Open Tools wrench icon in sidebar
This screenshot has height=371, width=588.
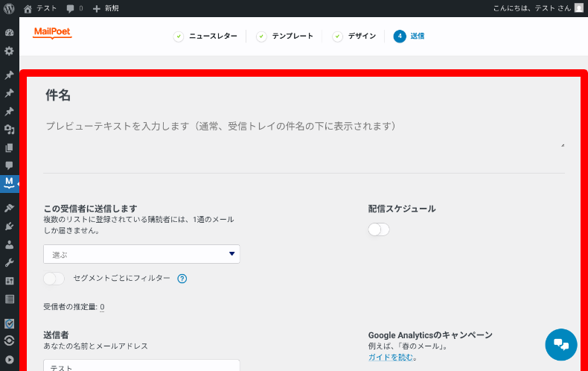point(10,262)
